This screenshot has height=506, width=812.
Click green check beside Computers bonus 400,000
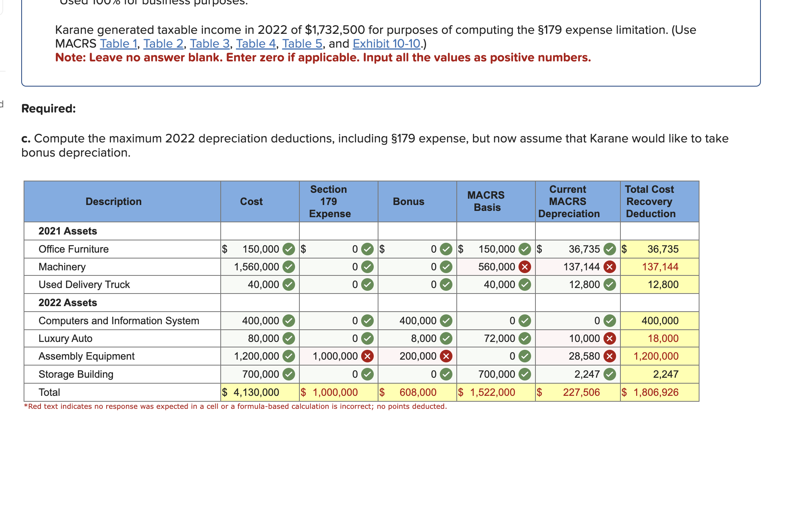tap(446, 321)
